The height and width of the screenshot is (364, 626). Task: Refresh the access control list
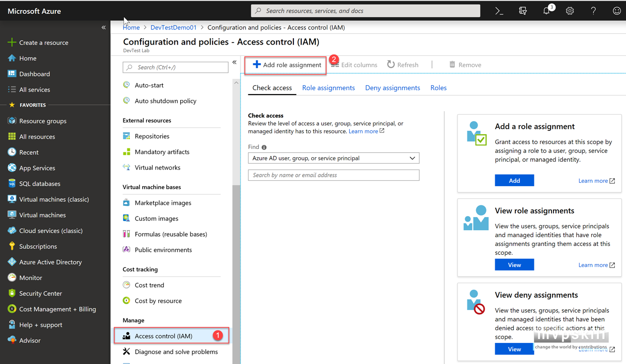(403, 65)
